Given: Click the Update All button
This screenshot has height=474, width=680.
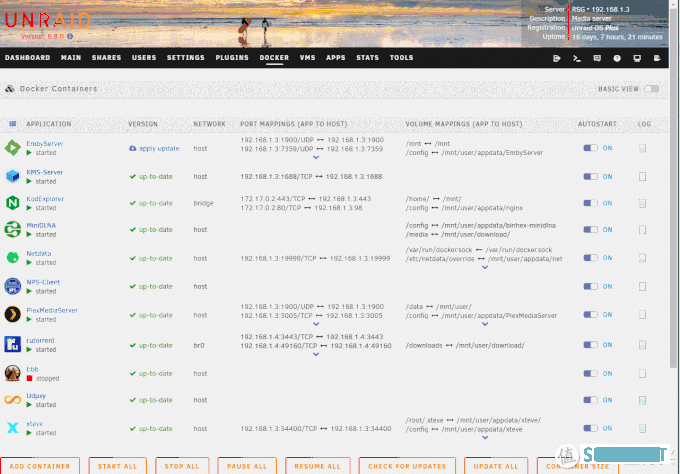Looking at the screenshot, I should coord(496,466).
